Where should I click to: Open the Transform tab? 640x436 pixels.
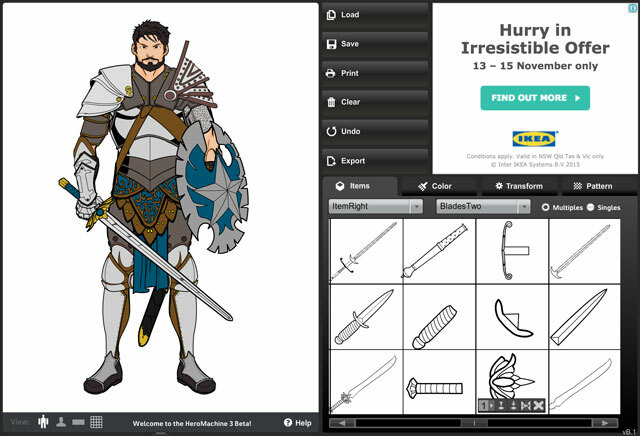point(519,186)
